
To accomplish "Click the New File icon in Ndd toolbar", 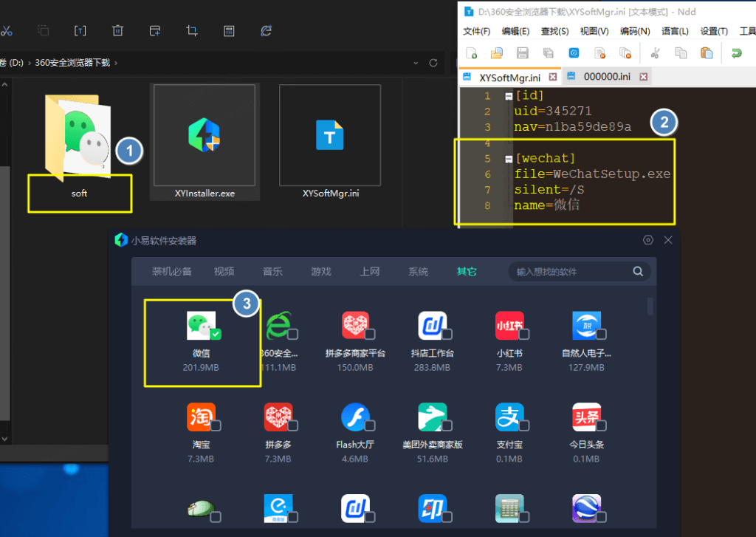I will coord(472,53).
